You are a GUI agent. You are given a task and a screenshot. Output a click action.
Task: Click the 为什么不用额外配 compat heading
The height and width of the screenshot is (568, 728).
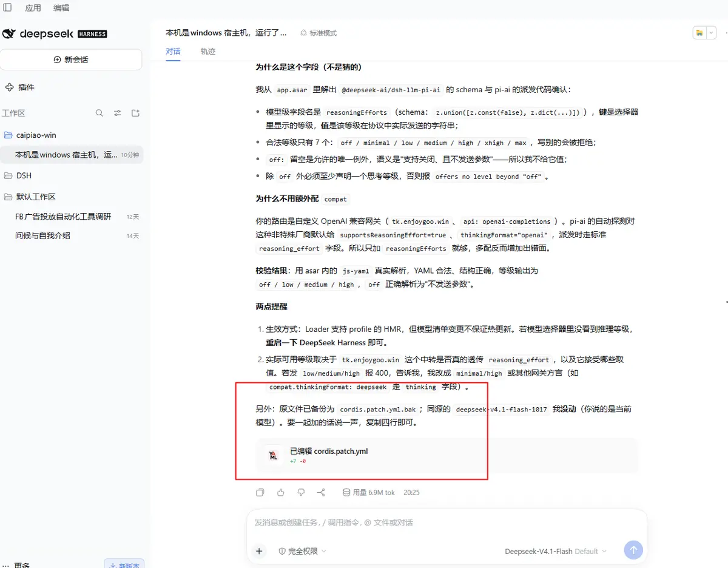coord(302,198)
